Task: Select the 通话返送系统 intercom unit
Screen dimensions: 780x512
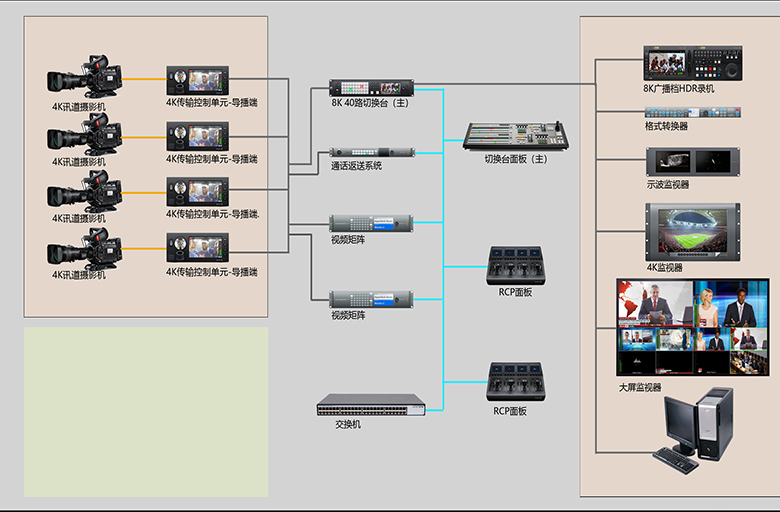Action: click(372, 152)
